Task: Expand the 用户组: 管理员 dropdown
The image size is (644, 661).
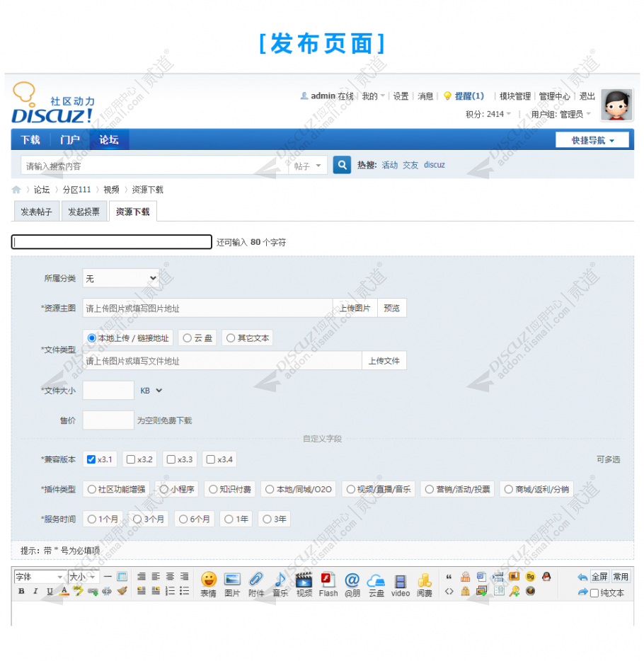Action: pyautogui.click(x=561, y=114)
